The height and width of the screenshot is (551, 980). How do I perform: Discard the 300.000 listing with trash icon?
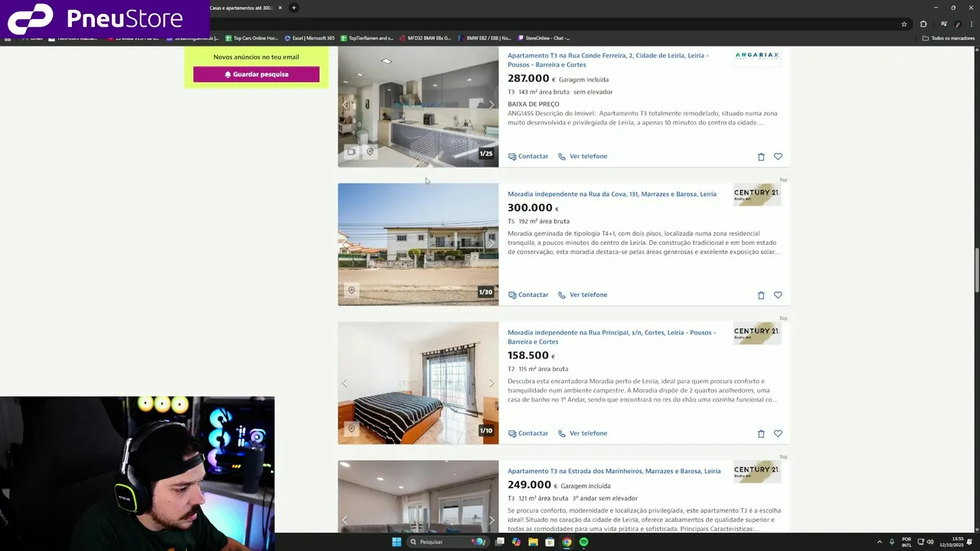[x=761, y=295]
